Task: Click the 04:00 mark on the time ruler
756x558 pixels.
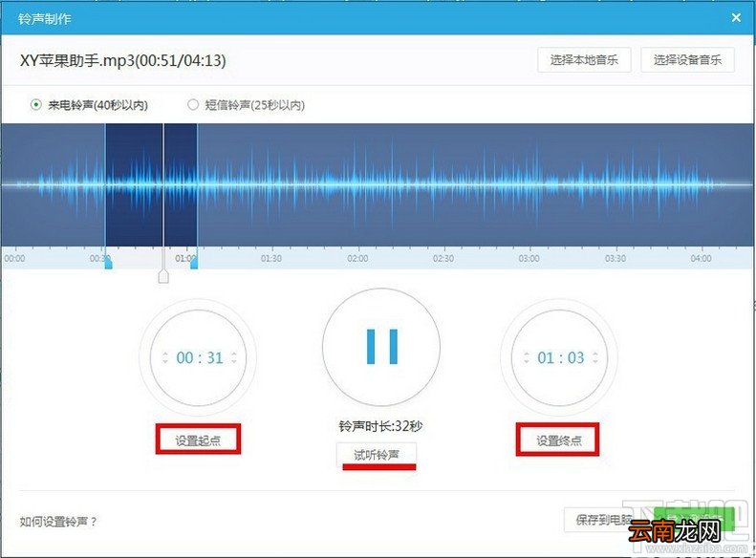Action: click(701, 258)
